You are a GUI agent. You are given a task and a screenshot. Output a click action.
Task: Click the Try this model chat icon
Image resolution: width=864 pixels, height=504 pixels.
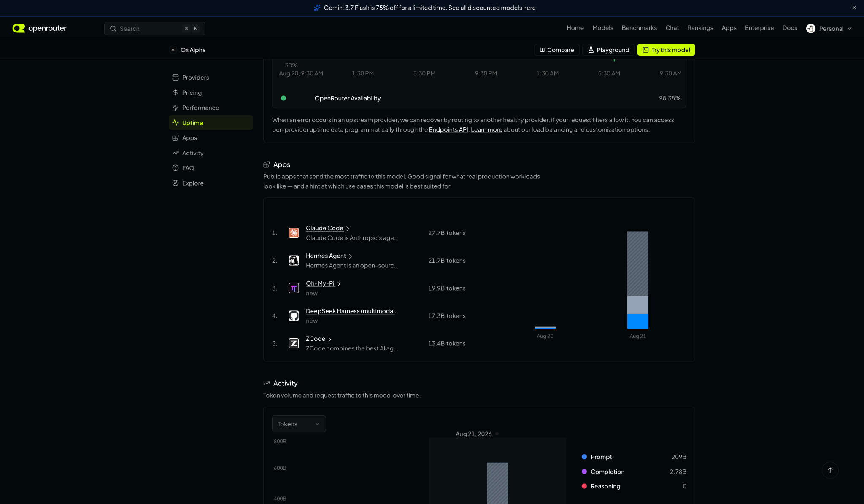tap(645, 50)
